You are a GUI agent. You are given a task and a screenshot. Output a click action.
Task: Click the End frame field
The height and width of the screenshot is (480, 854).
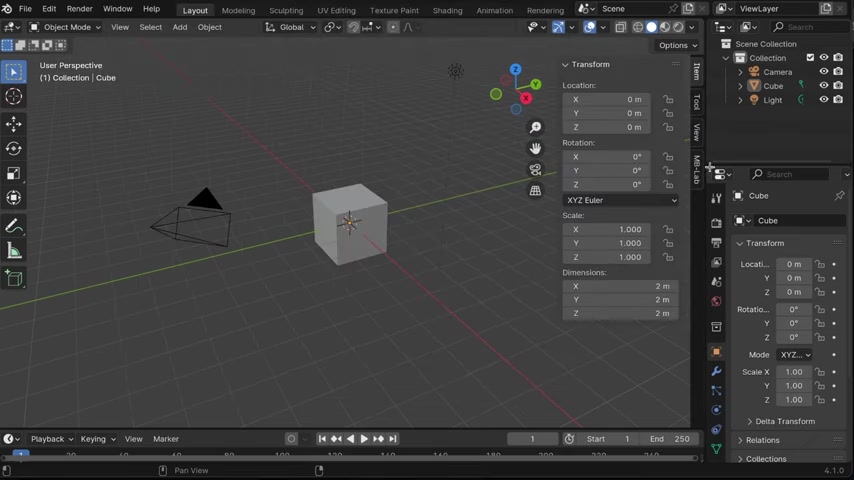click(669, 439)
